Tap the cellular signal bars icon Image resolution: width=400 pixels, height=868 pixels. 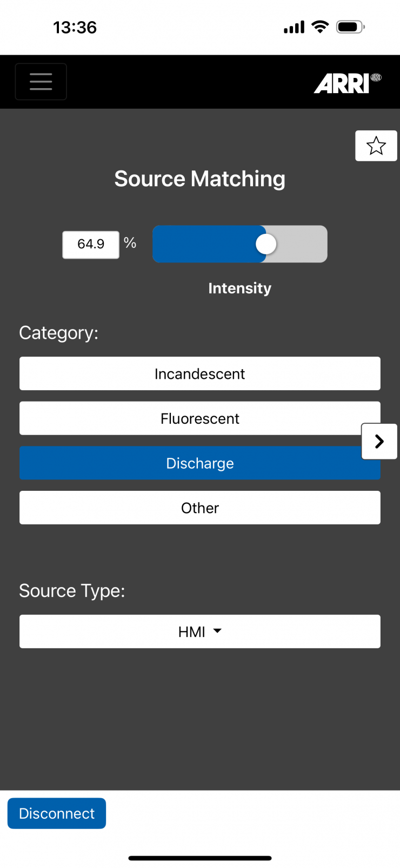coord(294,27)
